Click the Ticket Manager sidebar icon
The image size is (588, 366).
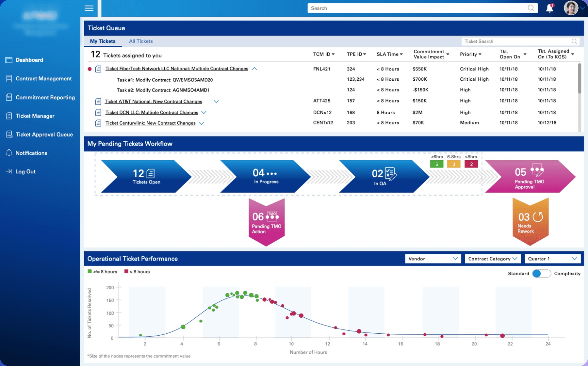click(x=9, y=116)
